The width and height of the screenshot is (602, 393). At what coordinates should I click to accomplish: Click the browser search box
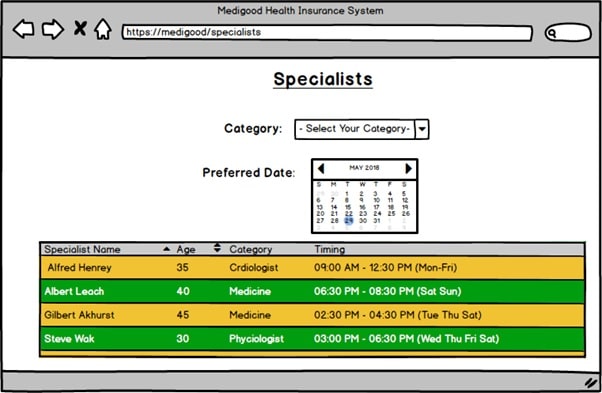[x=568, y=33]
